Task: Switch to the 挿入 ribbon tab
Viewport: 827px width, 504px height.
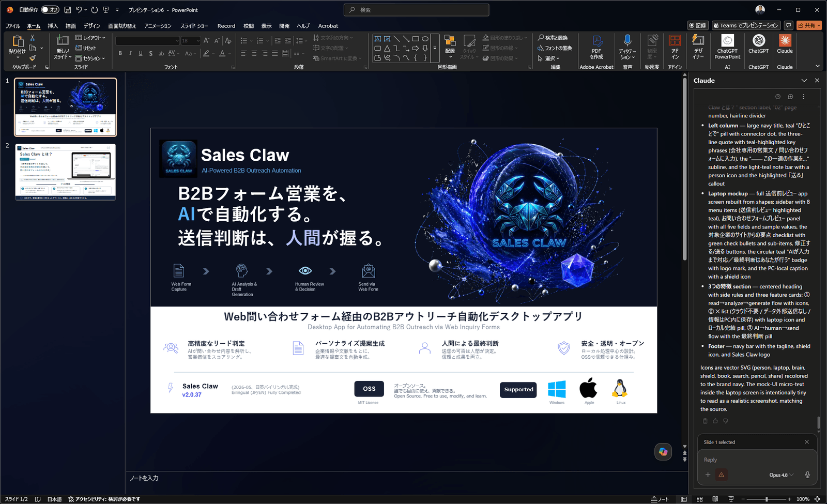Action: [x=53, y=26]
